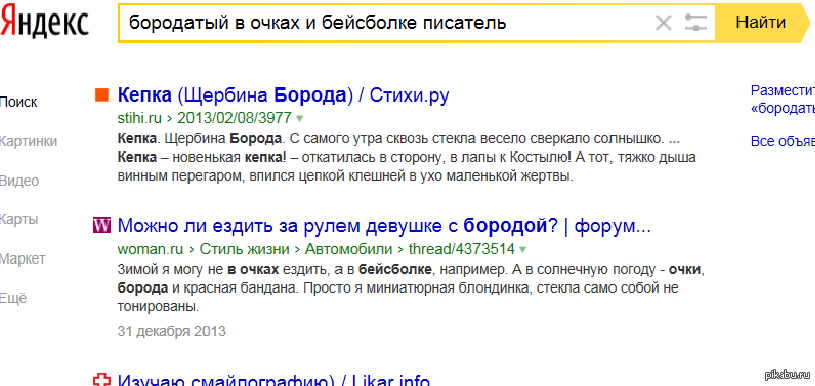Open result Кепка (Щербина Борода) / Стихи.ру
This screenshot has width=815, height=386.
284,96
